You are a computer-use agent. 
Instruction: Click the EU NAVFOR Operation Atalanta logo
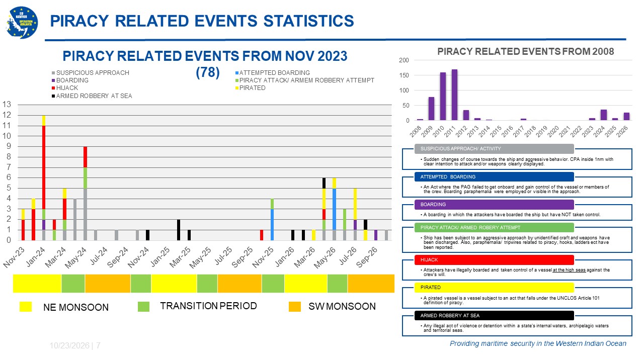click(x=22, y=22)
